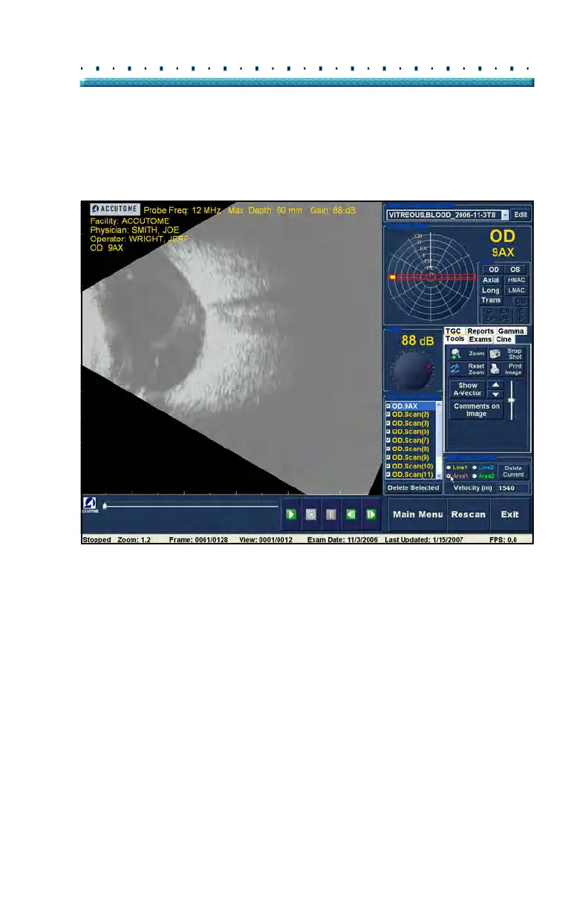
Task: Click the 'Exam Date: 11/3/2006' status text
Action: 342,540
